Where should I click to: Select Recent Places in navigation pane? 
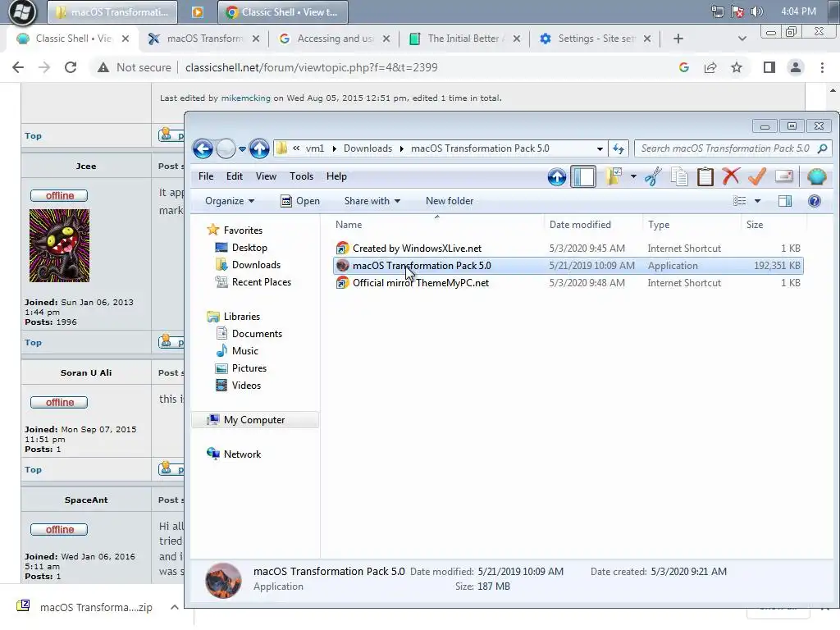[x=262, y=282]
